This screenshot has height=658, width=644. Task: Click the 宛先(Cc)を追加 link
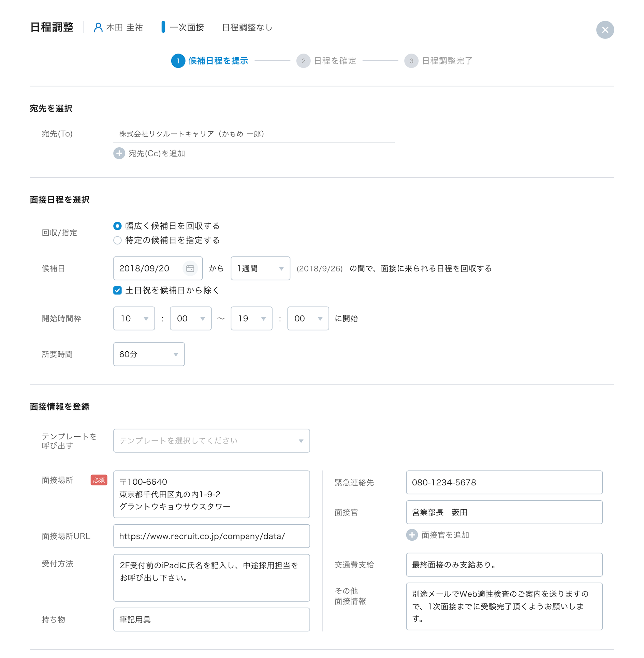(x=157, y=153)
